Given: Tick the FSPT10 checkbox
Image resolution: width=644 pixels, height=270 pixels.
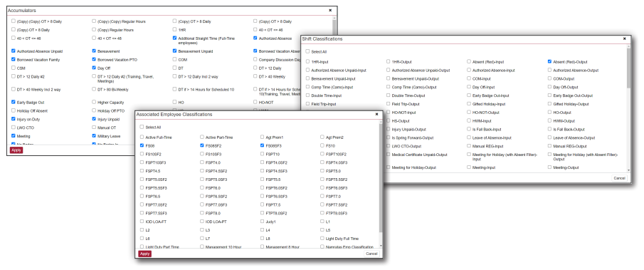Looking at the screenshot, I should 262,154.
